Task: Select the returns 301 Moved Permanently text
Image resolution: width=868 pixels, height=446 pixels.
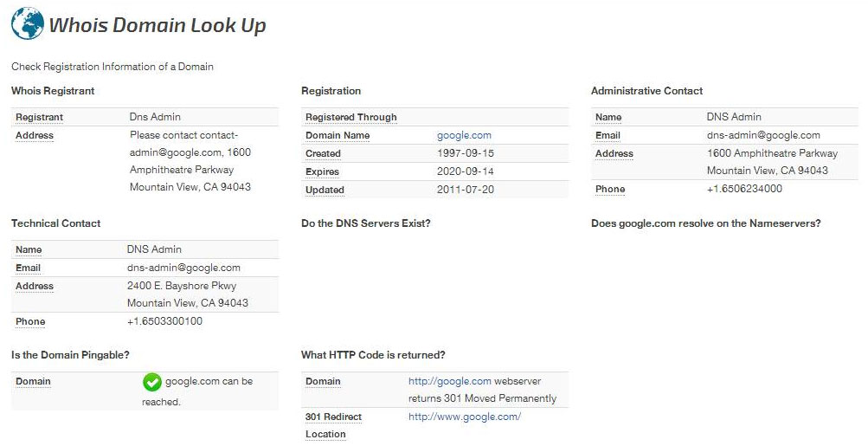Action: click(x=482, y=398)
